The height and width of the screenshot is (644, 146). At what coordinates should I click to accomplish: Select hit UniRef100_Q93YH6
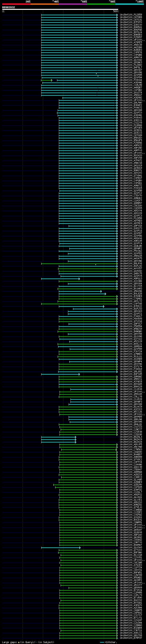pyautogui.click(x=131, y=364)
